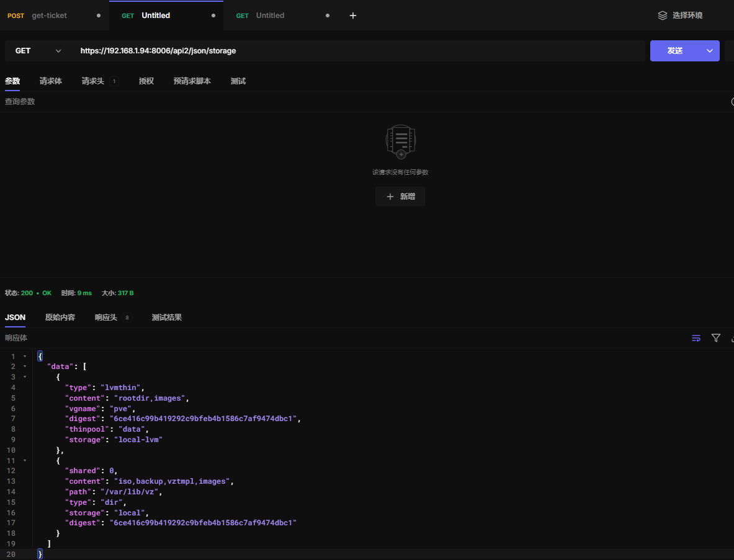Open the 响应头 response tab
This screenshot has height=560, width=734.
(106, 318)
